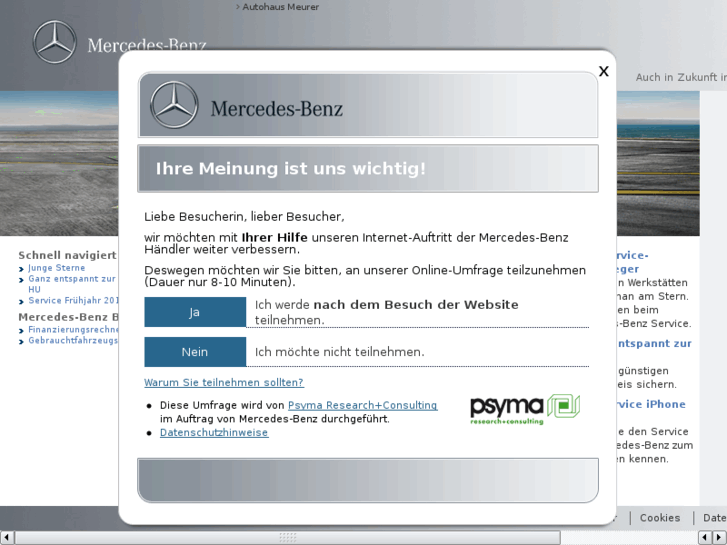727x545 pixels.
Task: Open the Datenschutzhinweise link
Action: click(x=214, y=432)
